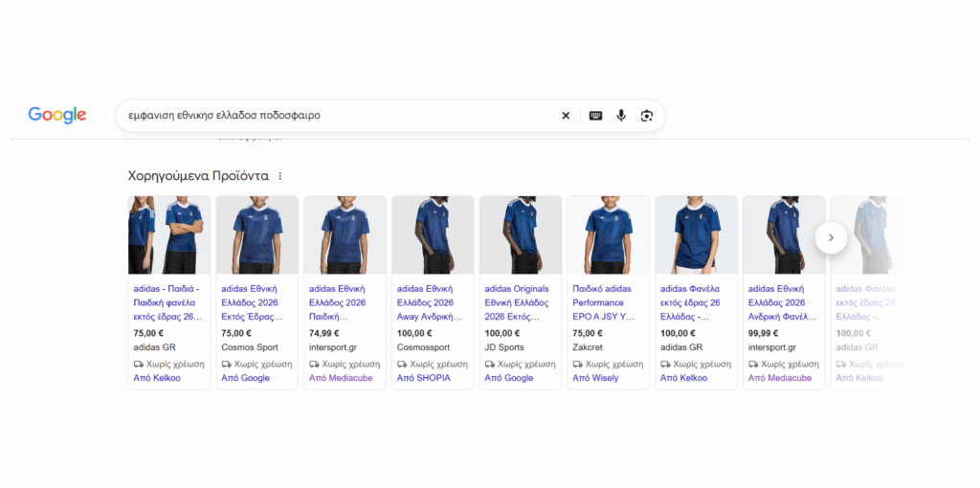Click Χορηγούμενα Προϊόντα heading
This screenshot has height=488, width=980.
point(199,176)
